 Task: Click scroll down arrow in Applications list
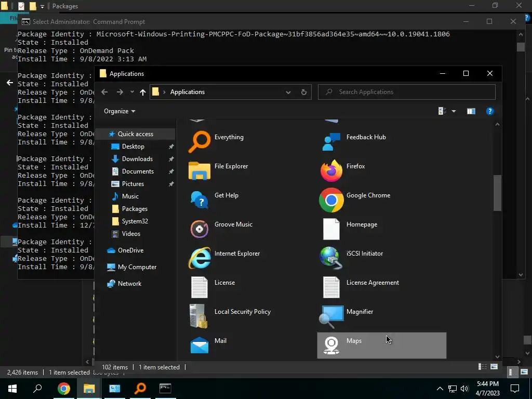497,356
